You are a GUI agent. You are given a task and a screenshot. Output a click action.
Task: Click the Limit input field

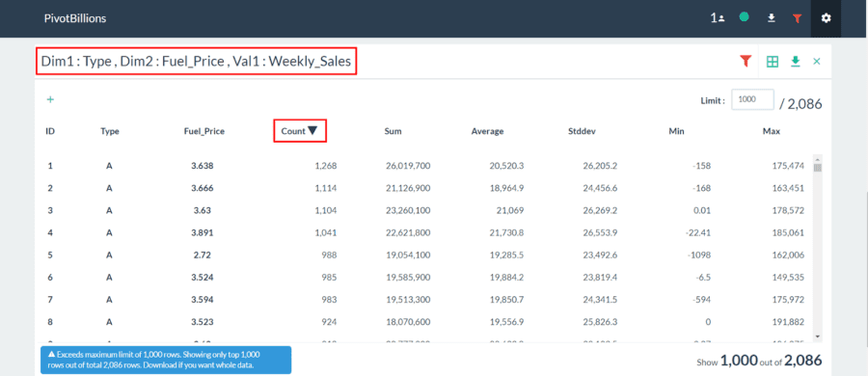(x=752, y=99)
